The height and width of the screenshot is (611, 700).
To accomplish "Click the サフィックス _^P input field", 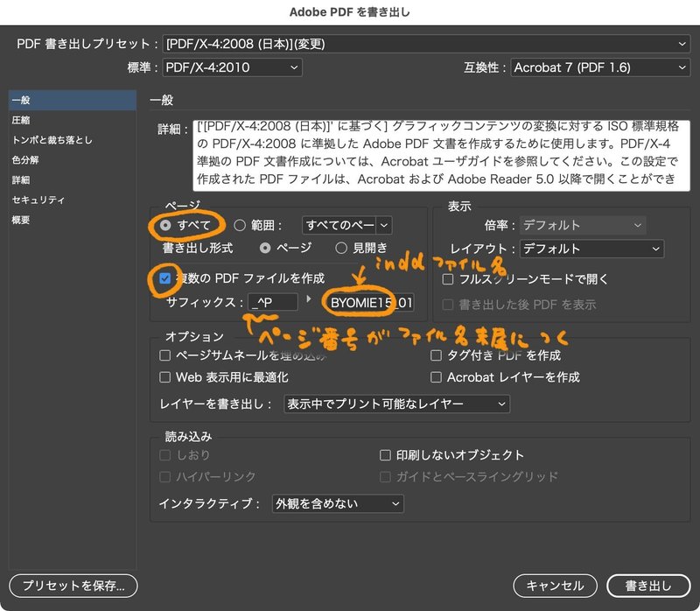I will [273, 302].
